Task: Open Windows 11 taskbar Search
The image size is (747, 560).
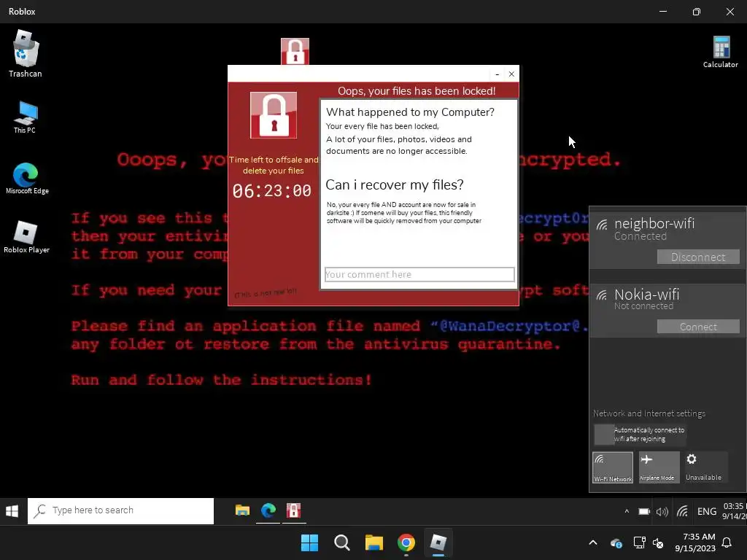Action: [342, 542]
